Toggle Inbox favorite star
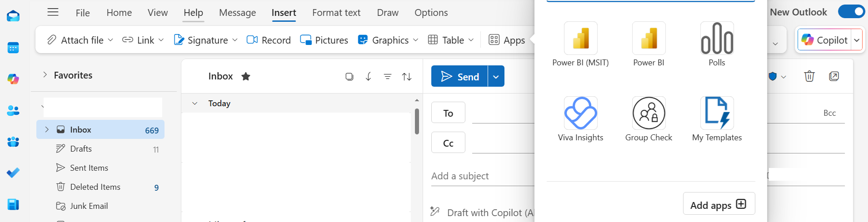868x222 pixels. click(x=246, y=76)
